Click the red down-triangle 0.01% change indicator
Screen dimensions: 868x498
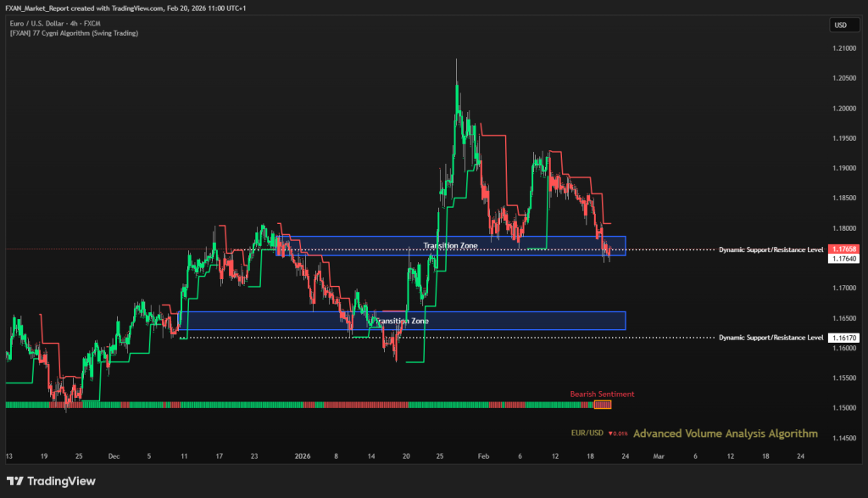tap(617, 434)
